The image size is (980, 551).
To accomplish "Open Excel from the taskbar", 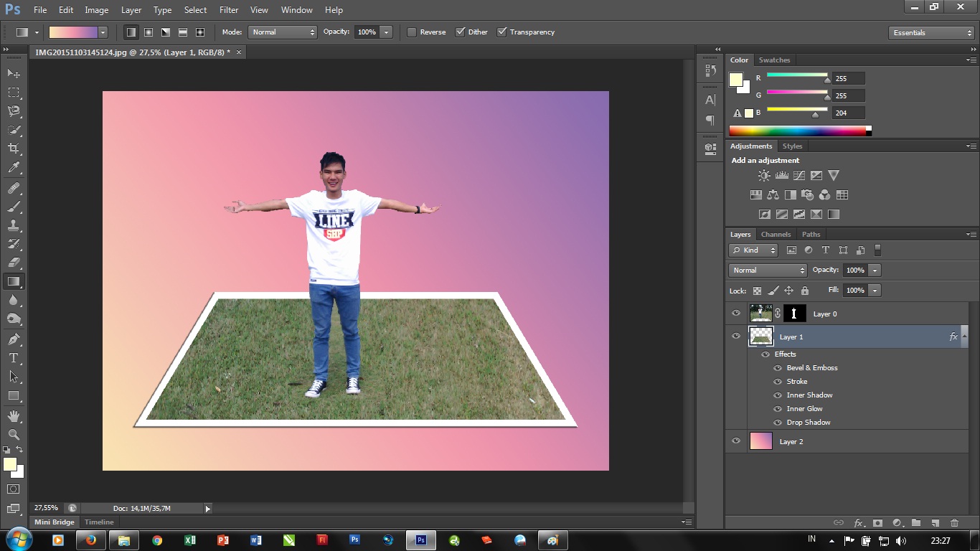I will click(x=189, y=540).
